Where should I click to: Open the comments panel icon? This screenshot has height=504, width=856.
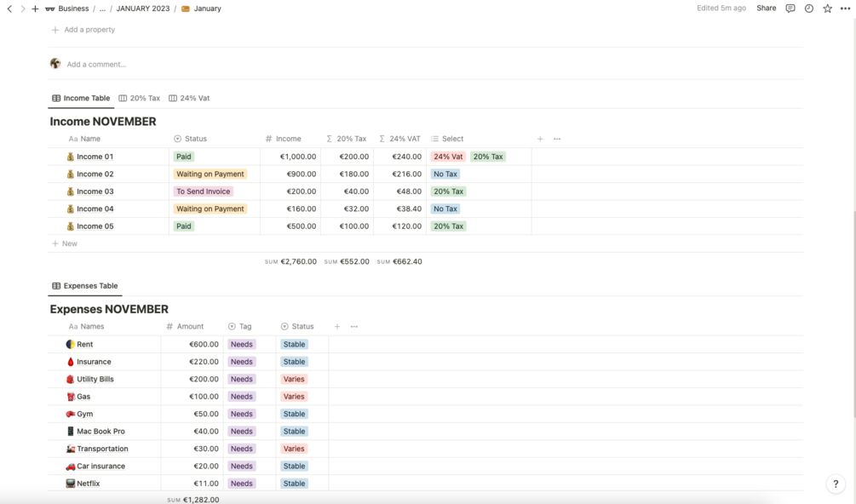pyautogui.click(x=790, y=9)
